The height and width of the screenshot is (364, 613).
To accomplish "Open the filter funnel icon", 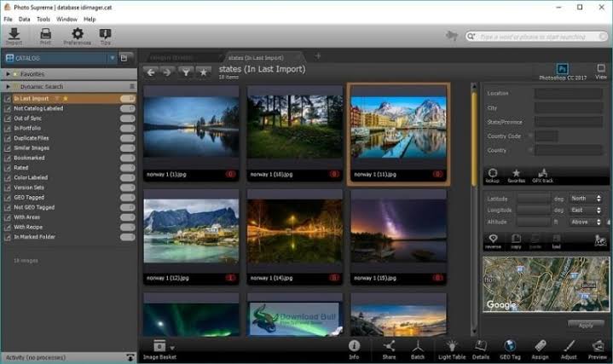I will tap(186, 72).
